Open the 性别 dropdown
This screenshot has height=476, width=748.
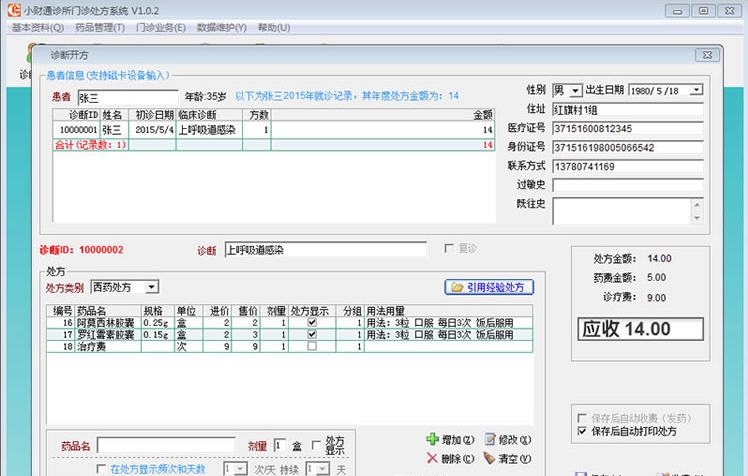tap(576, 90)
